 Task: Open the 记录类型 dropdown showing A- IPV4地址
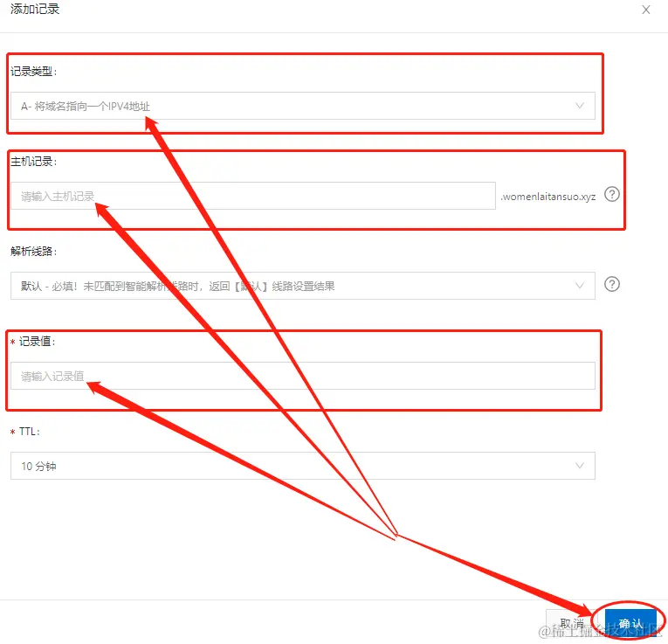[x=302, y=106]
